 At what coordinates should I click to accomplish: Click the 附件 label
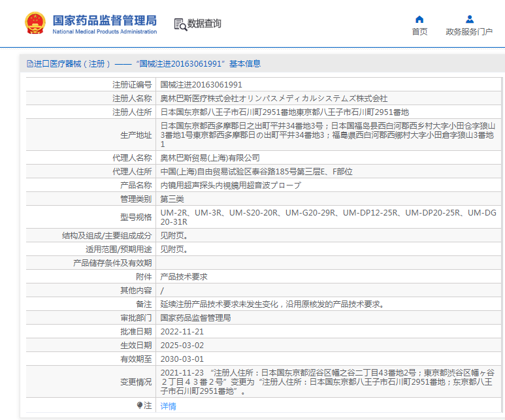[144, 277]
